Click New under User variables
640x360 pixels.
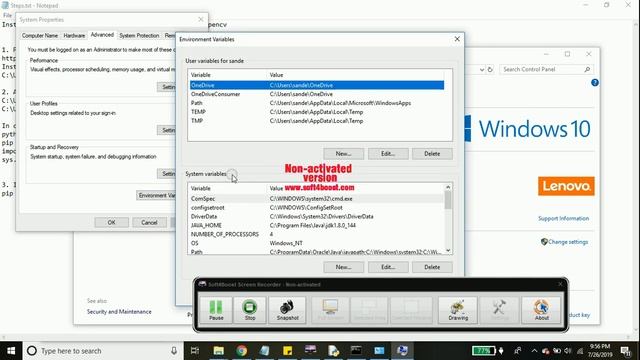[x=343, y=153]
